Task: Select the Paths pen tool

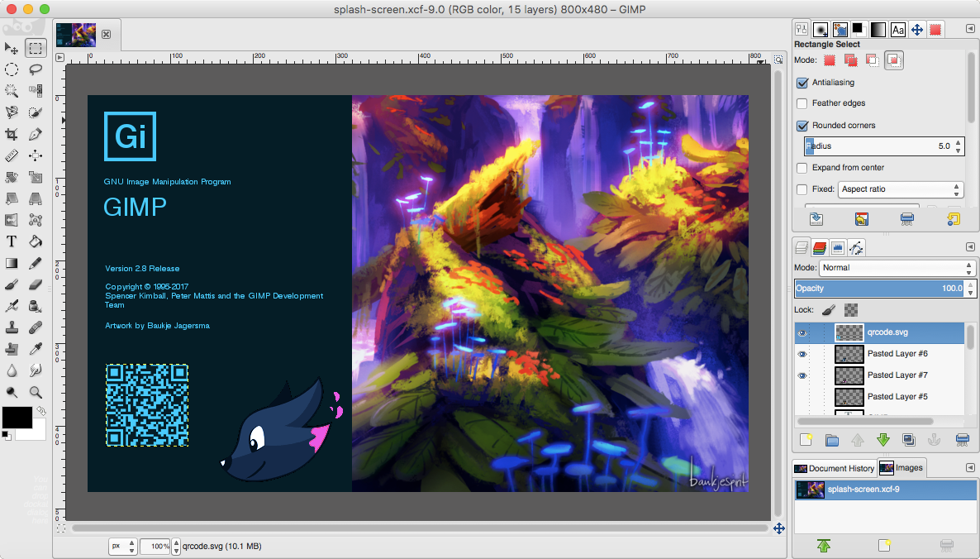Action: [36, 134]
